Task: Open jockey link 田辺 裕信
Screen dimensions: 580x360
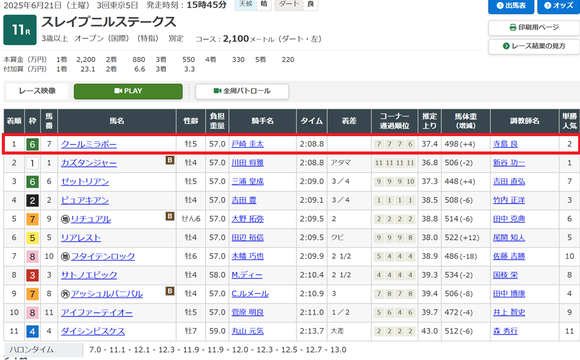Action: [247, 238]
